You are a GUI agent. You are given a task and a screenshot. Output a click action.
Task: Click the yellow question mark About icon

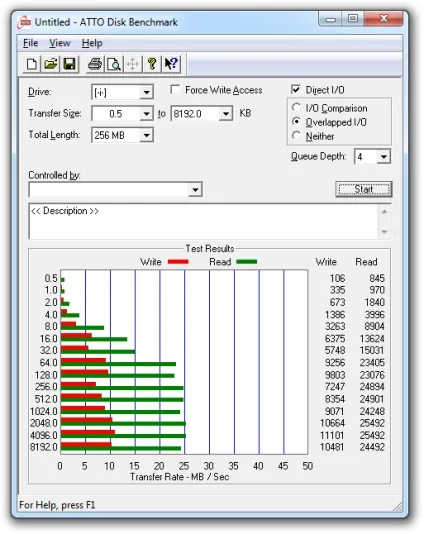point(152,64)
